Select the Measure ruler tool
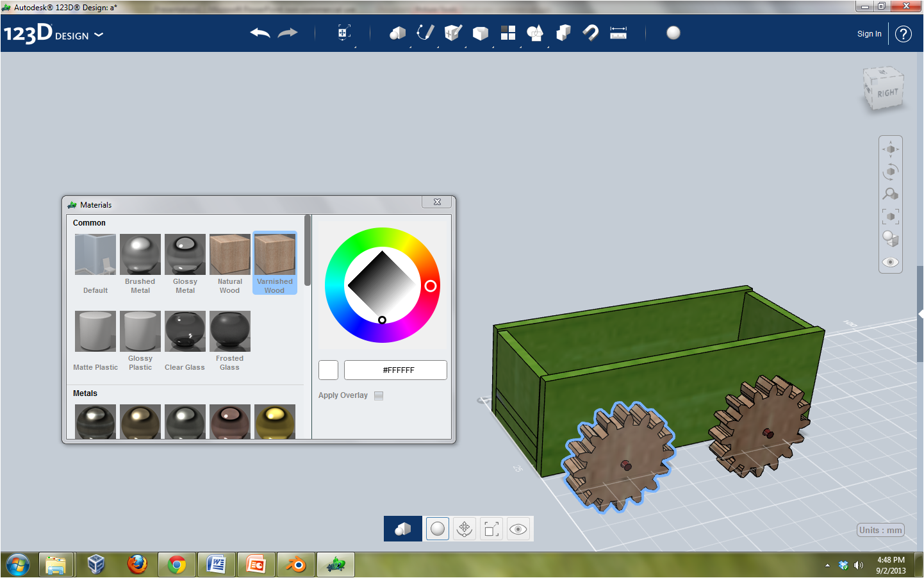Viewport: 924px width, 578px height. tap(618, 33)
